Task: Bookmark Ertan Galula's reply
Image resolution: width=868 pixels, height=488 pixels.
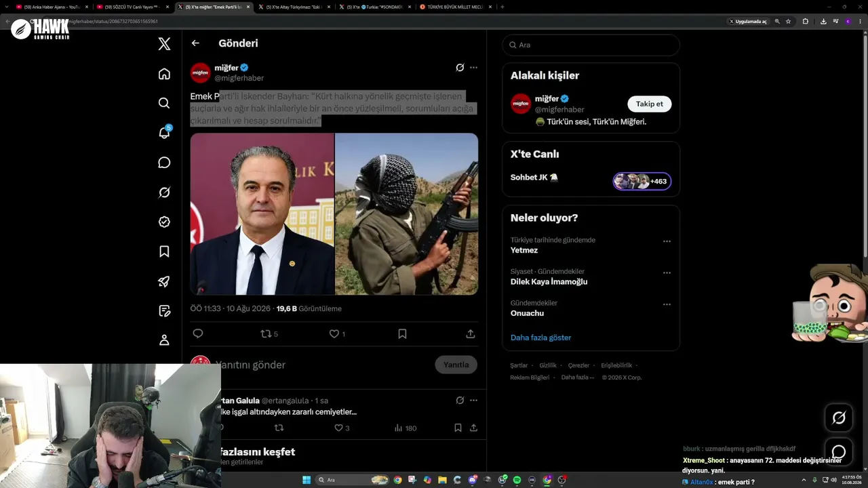Action: coord(458,428)
